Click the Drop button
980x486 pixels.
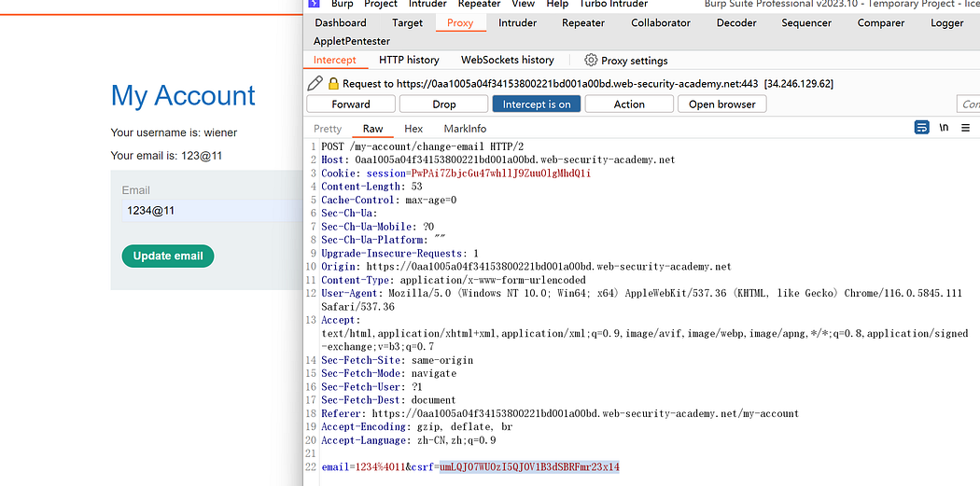click(444, 104)
